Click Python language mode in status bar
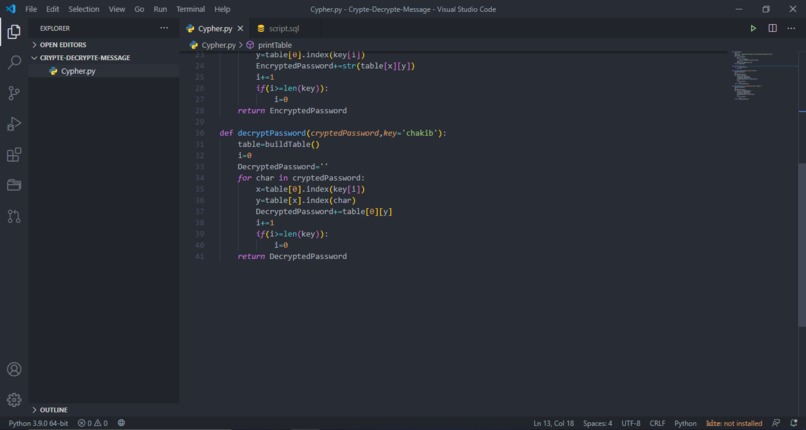 click(685, 423)
